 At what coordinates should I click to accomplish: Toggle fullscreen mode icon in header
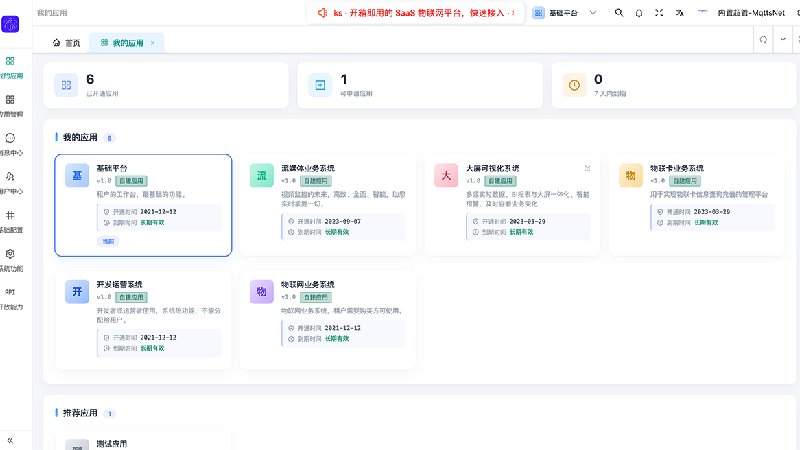[659, 13]
